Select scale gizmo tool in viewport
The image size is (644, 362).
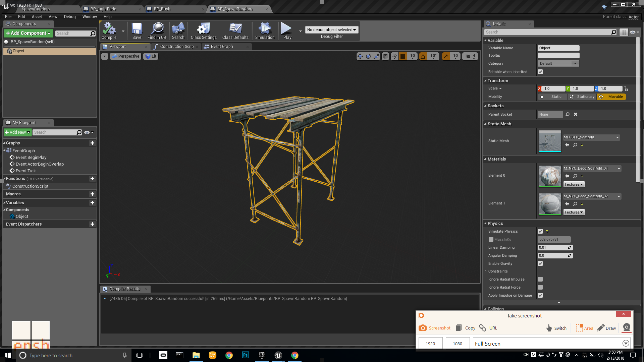click(376, 56)
